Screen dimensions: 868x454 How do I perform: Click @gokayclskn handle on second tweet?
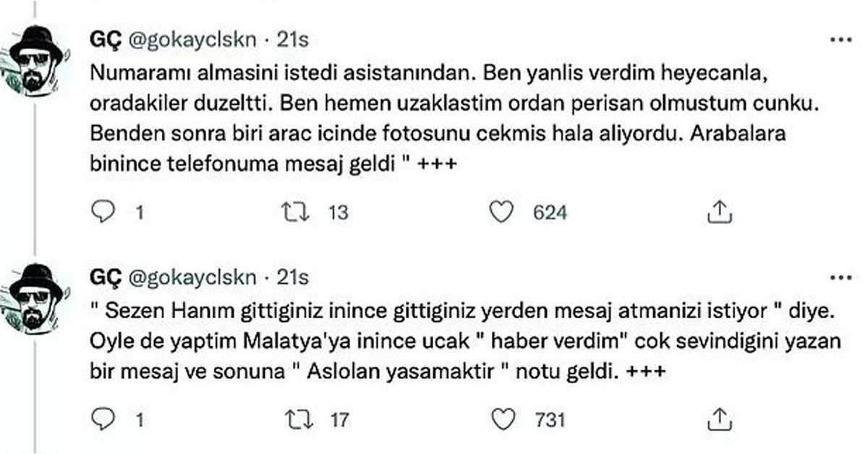point(193,278)
